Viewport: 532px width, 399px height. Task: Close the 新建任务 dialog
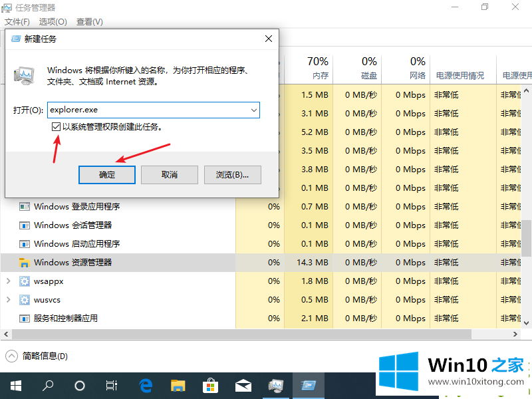click(269, 39)
